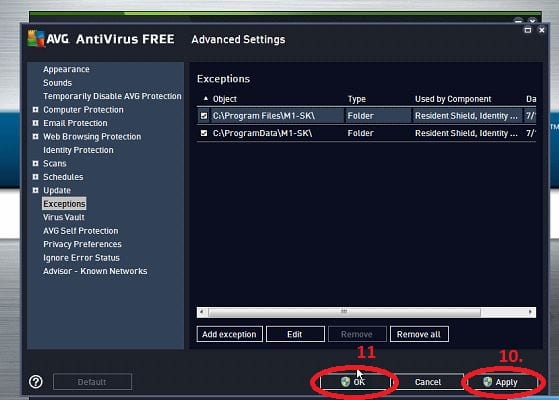
Task: Click Add exception button
Action: coord(229,334)
